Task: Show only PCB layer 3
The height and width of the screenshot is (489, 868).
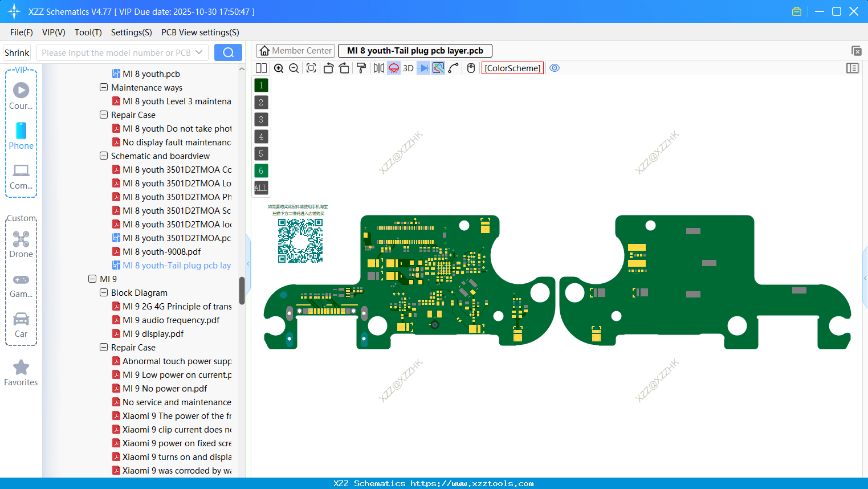Action: click(x=261, y=119)
